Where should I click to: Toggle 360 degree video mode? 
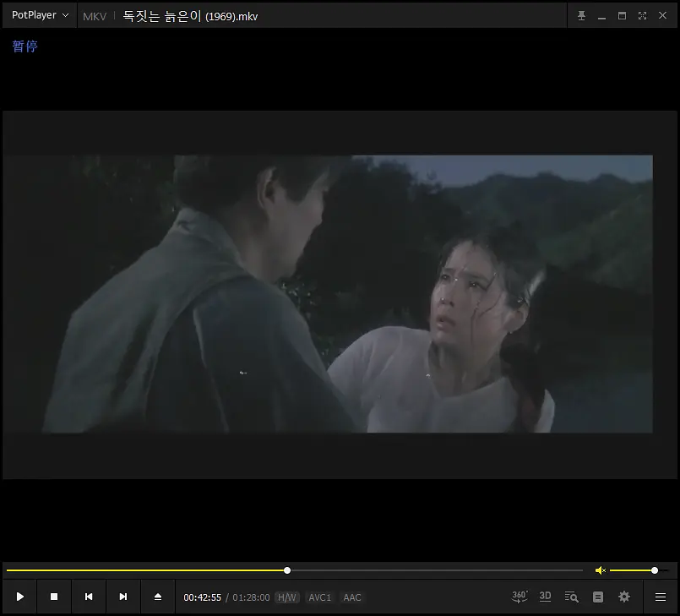(x=520, y=597)
